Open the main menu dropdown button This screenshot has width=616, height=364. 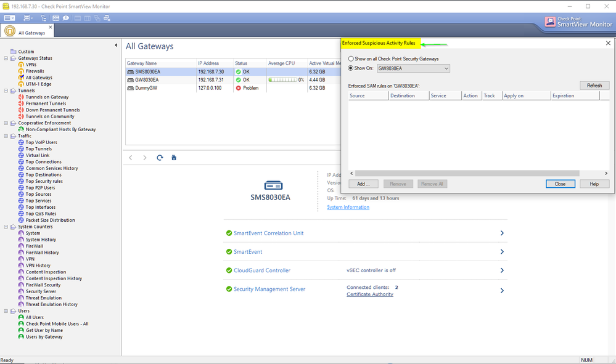[x=9, y=18]
